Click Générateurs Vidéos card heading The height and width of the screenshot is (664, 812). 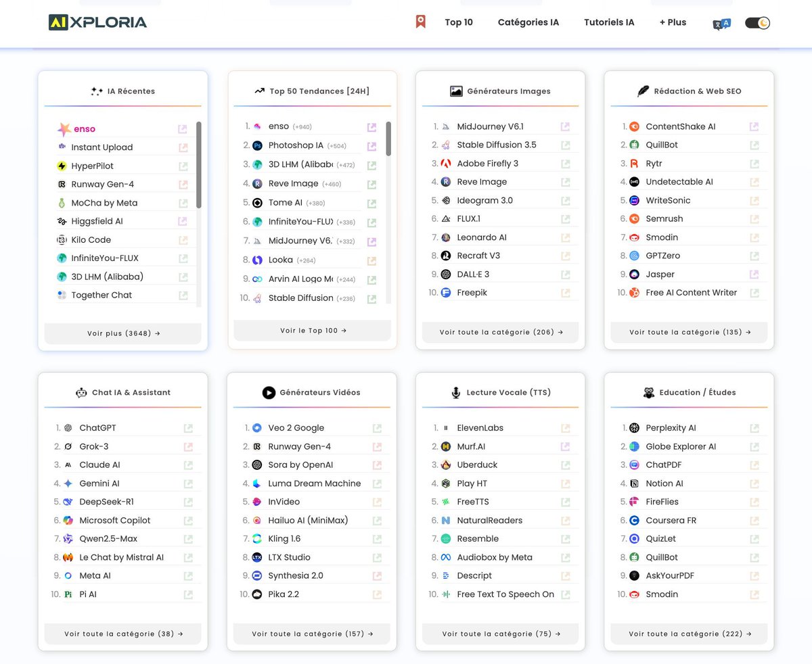(320, 392)
